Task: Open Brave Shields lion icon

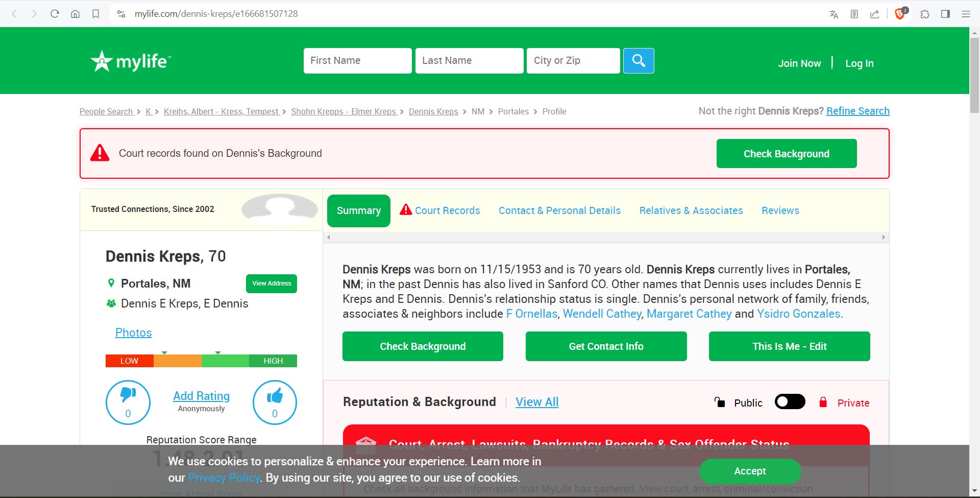Action: pos(900,14)
